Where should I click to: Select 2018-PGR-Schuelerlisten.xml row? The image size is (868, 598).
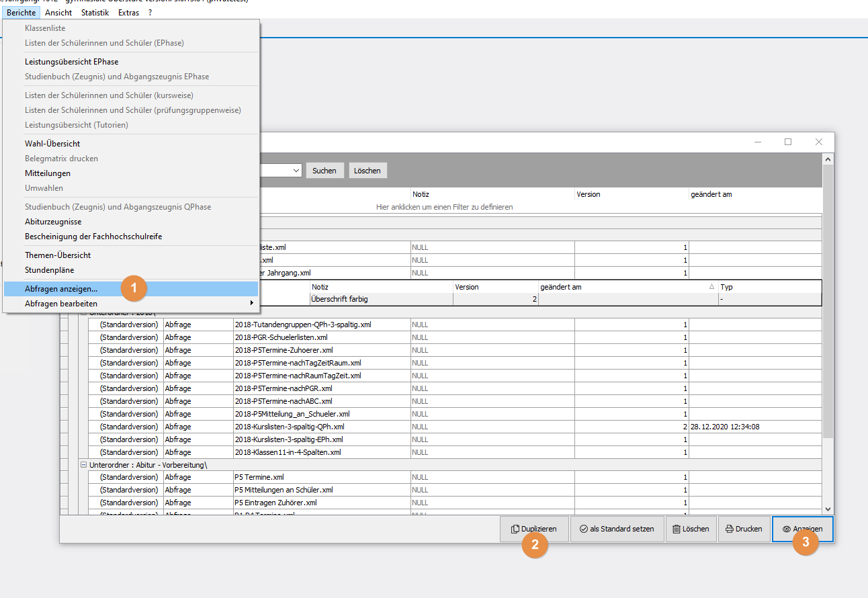(x=454, y=337)
